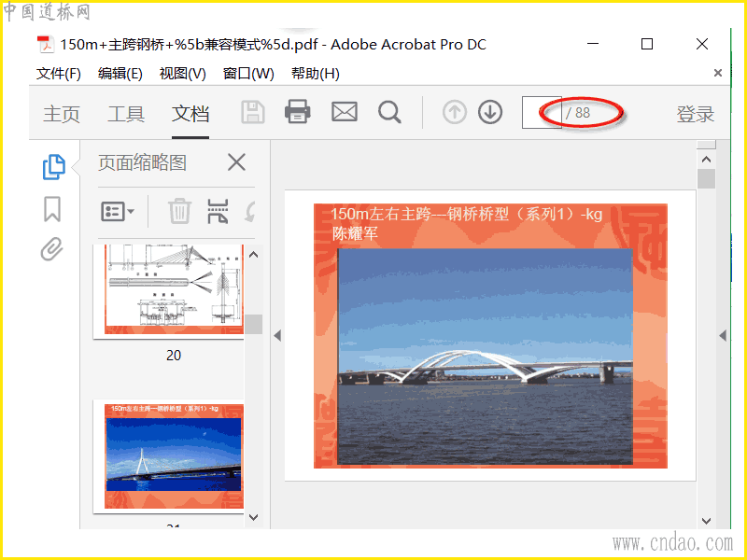This screenshot has width=747, height=560.
Task: Go to previous page arrow
Action: (455, 112)
